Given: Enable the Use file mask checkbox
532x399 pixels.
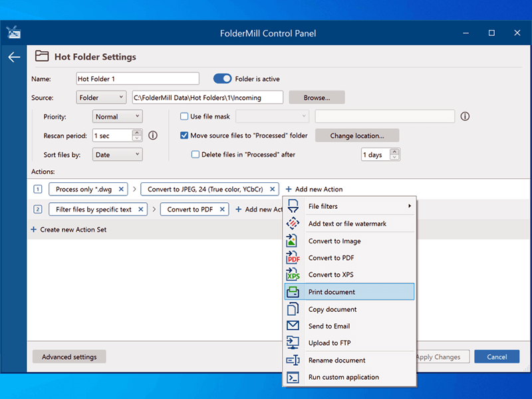Looking at the screenshot, I should [183, 116].
